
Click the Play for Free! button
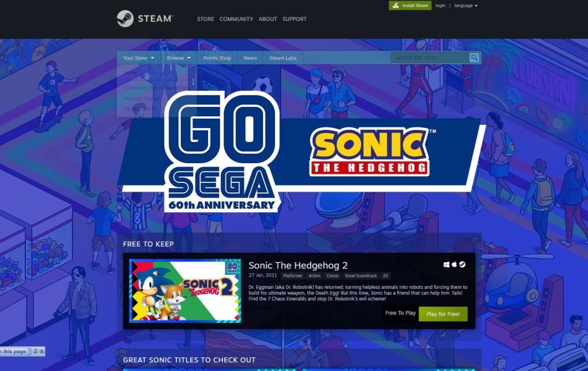click(443, 314)
